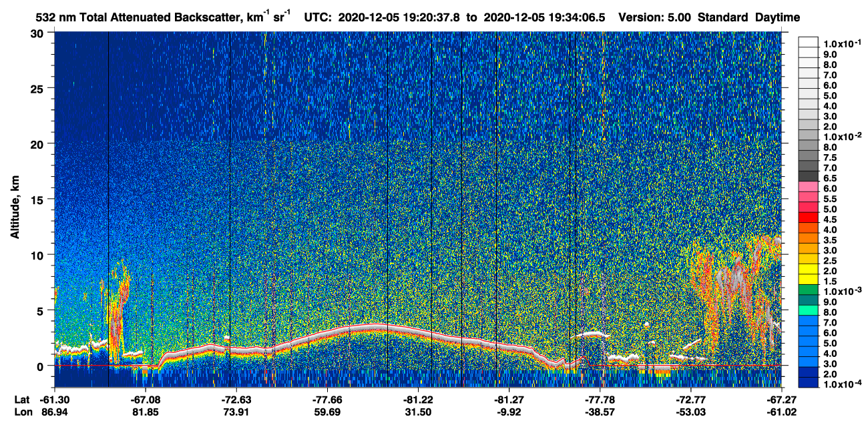
Task: Click the color bar label '2.5'
Action: tap(829, 260)
